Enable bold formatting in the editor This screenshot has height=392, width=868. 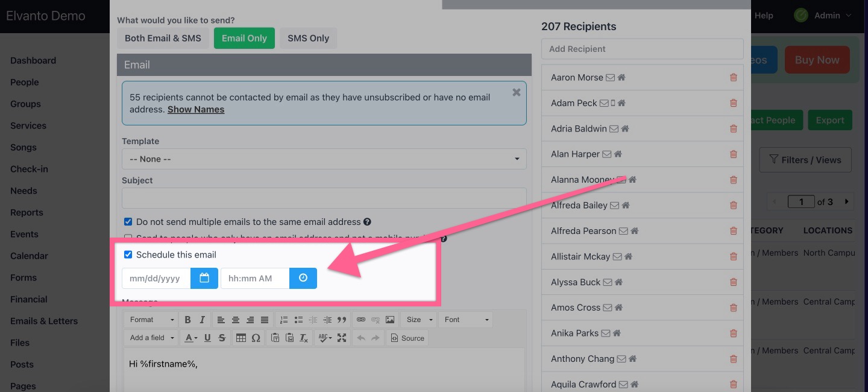[x=187, y=319]
